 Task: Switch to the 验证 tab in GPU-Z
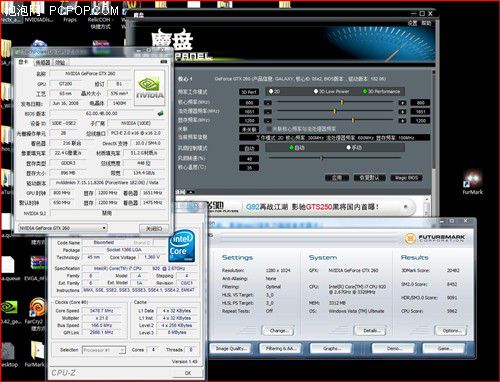click(x=60, y=62)
